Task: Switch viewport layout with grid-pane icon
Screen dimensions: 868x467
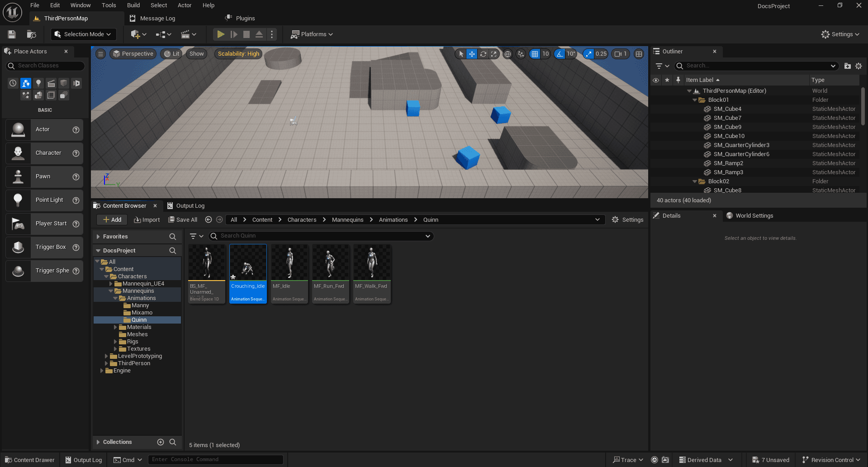Action: [x=639, y=54]
